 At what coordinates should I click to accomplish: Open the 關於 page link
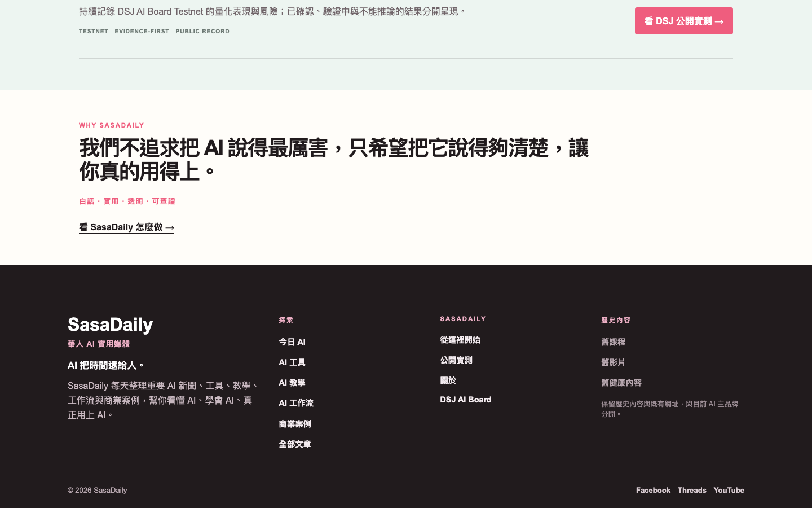click(x=448, y=380)
